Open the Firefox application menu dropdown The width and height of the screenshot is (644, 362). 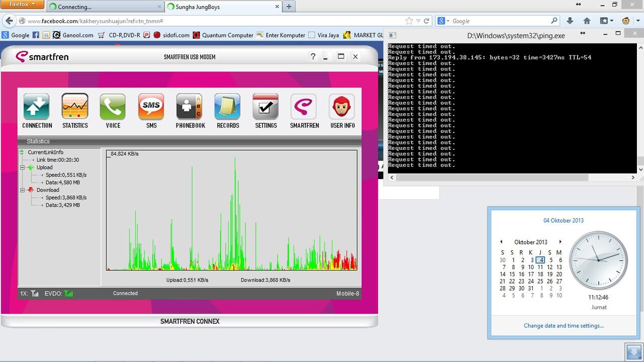pos(22,4)
